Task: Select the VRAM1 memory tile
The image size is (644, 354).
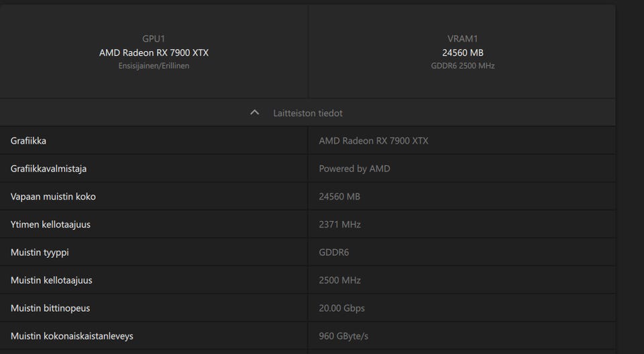Action: point(462,52)
